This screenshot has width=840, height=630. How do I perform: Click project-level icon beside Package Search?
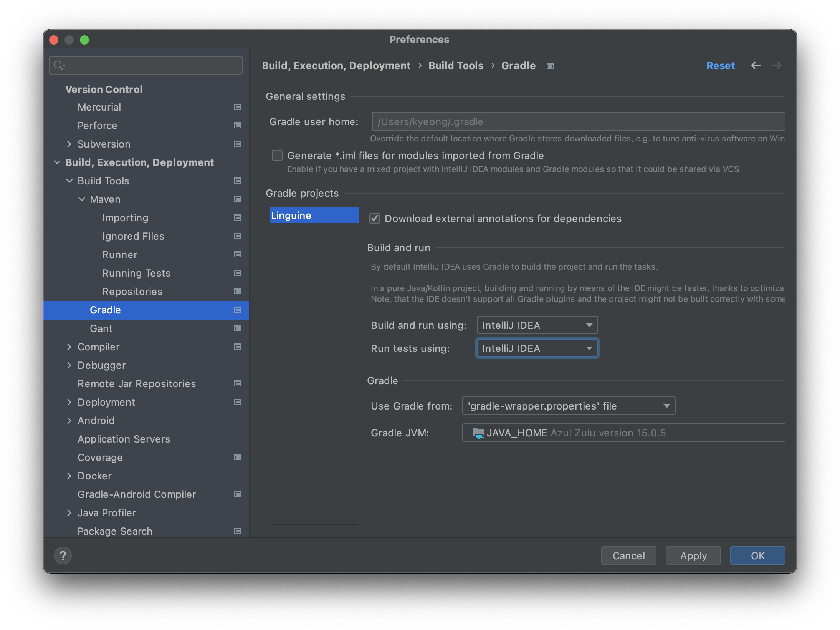[x=238, y=531]
